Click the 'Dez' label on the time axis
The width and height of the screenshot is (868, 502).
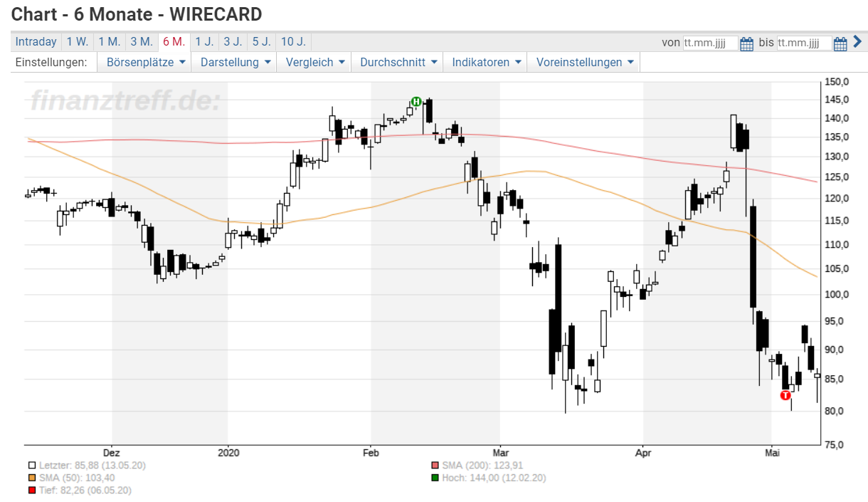pyautogui.click(x=111, y=452)
